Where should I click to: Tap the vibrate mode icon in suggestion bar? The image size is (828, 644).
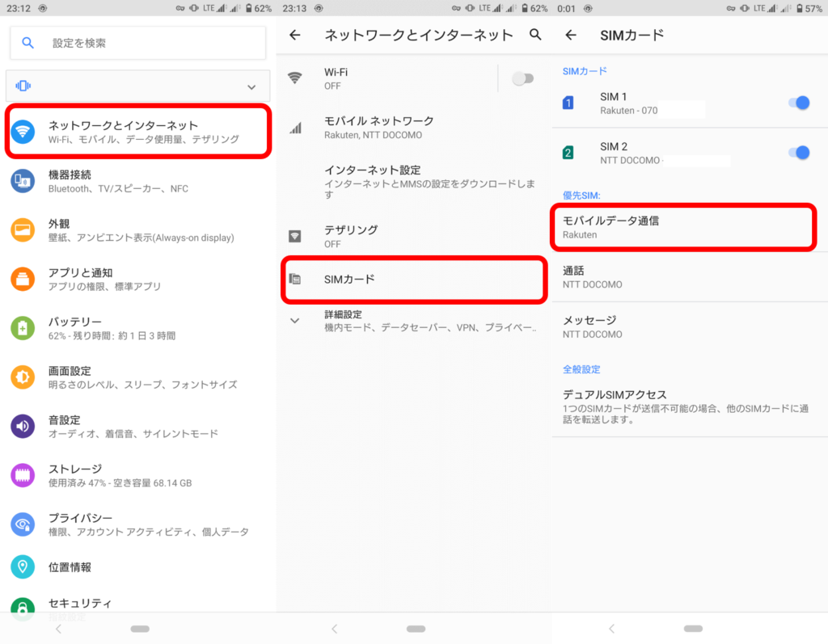click(x=23, y=86)
